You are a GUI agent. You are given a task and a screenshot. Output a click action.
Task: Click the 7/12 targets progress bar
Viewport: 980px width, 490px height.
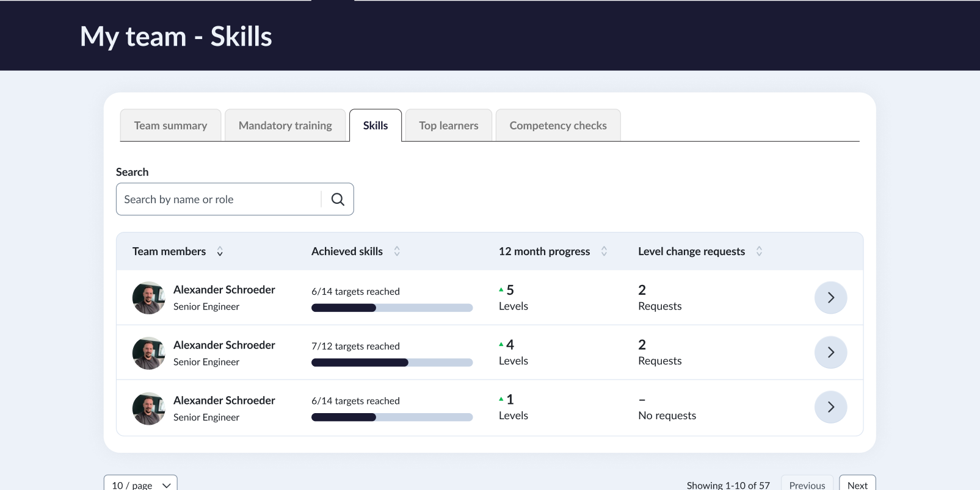(x=392, y=363)
